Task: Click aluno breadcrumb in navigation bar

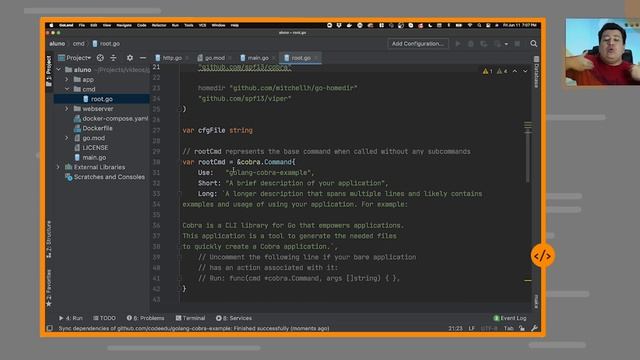Action: coord(57,44)
